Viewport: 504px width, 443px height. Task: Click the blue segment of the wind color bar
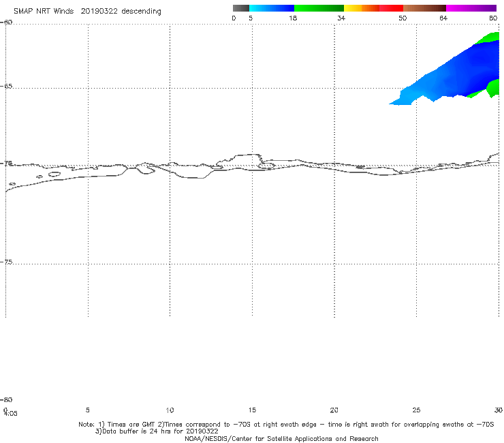(x=272, y=8)
